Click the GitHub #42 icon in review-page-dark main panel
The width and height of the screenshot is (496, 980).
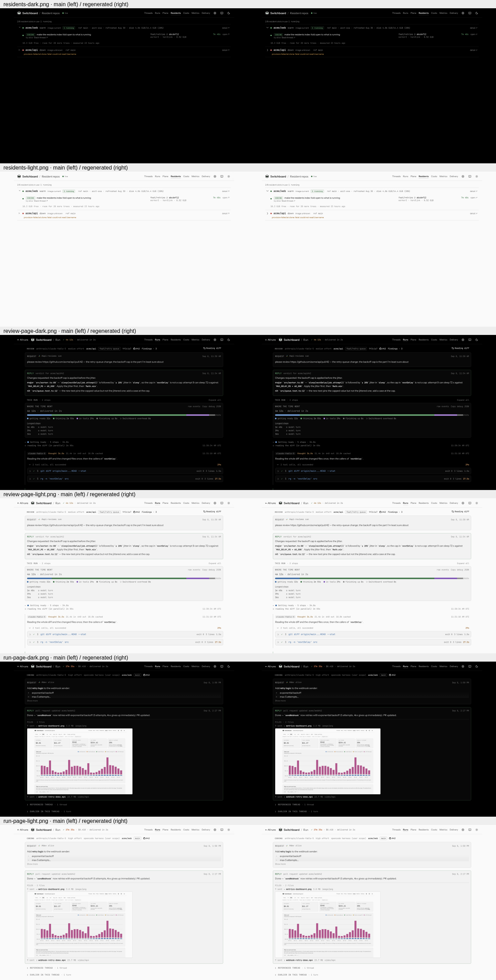[x=134, y=348]
